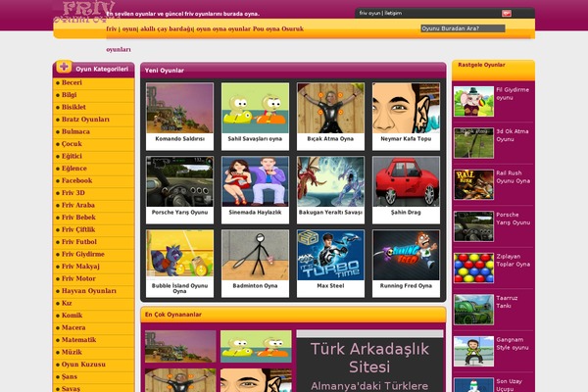Open the Bıçak Atma Oyna thumbnail in Yeni Oyunlar
This screenshot has height=392, width=588.
330,108
